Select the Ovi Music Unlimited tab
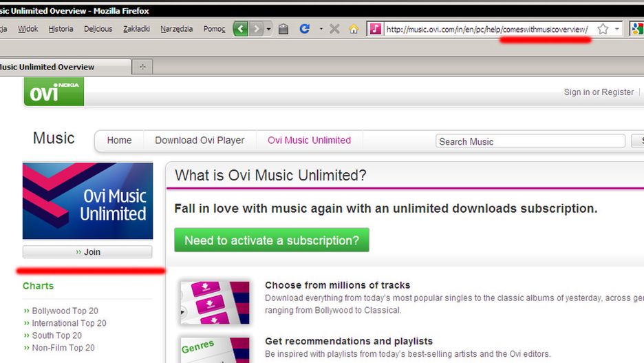 309,141
